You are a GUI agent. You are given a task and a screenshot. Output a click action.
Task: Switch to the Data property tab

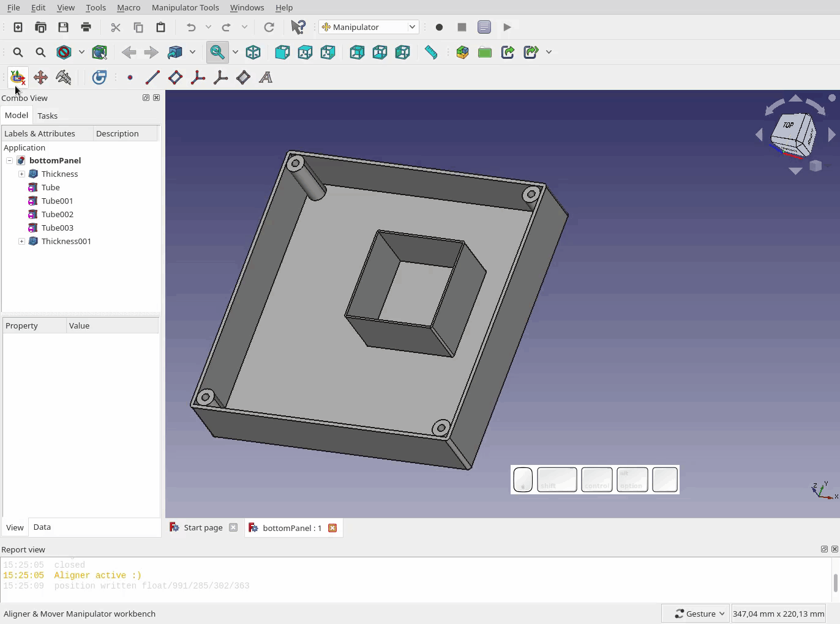tap(42, 527)
